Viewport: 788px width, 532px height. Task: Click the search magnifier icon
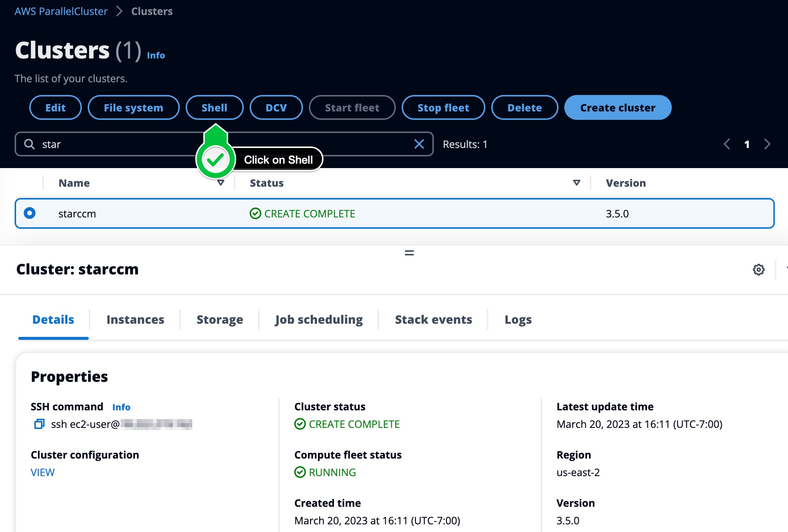pos(29,144)
